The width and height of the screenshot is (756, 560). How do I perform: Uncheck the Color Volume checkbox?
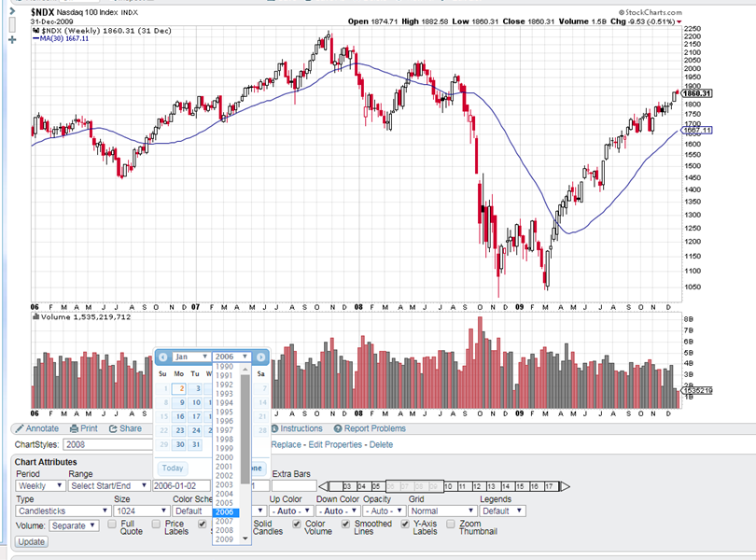[297, 524]
